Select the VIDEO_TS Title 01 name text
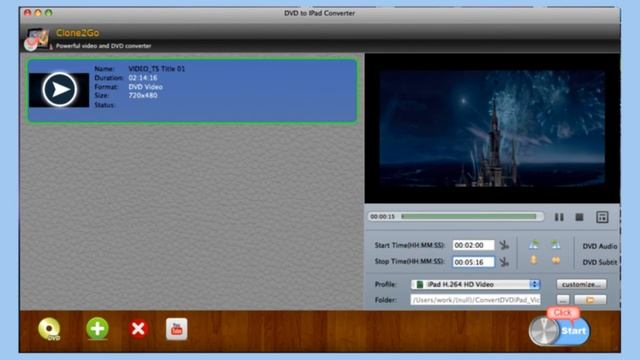The width and height of the screenshot is (640, 360). [157, 69]
